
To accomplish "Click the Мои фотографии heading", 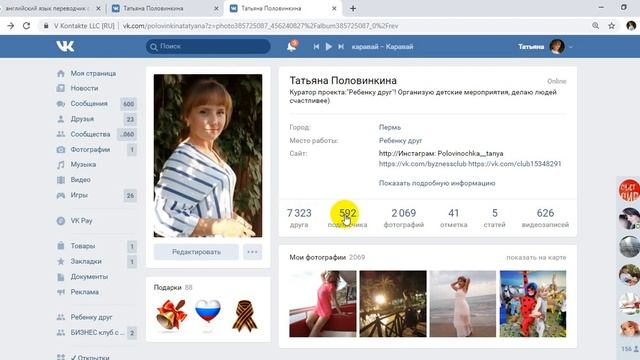I will (318, 257).
